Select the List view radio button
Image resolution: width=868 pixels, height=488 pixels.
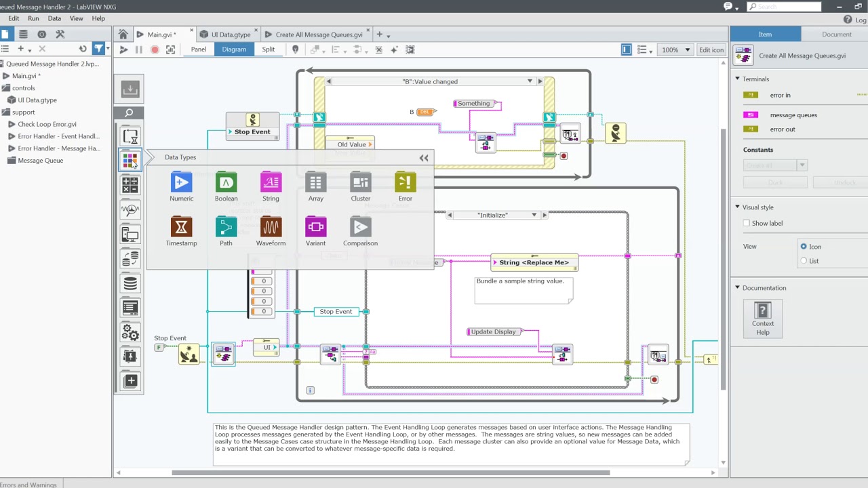coord(804,261)
